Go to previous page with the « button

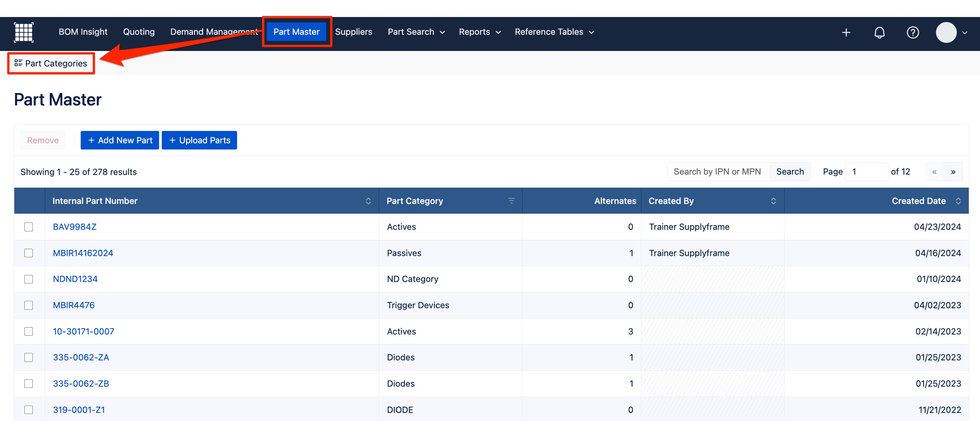coord(934,172)
